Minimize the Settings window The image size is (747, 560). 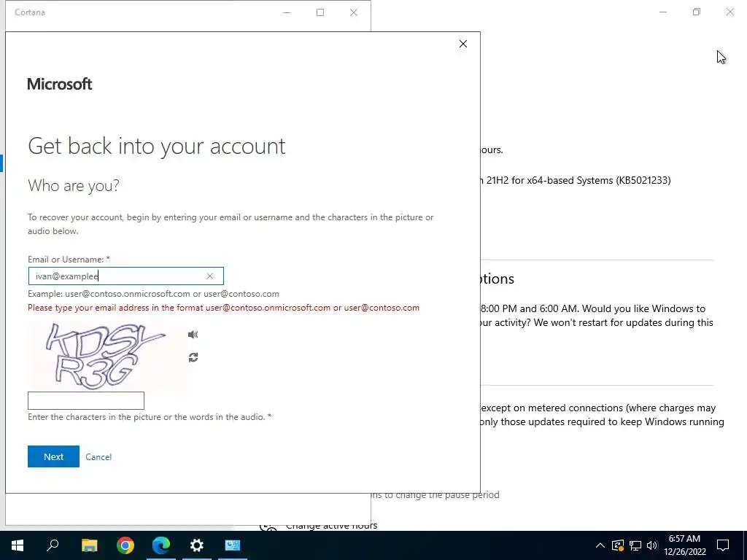[x=663, y=12]
